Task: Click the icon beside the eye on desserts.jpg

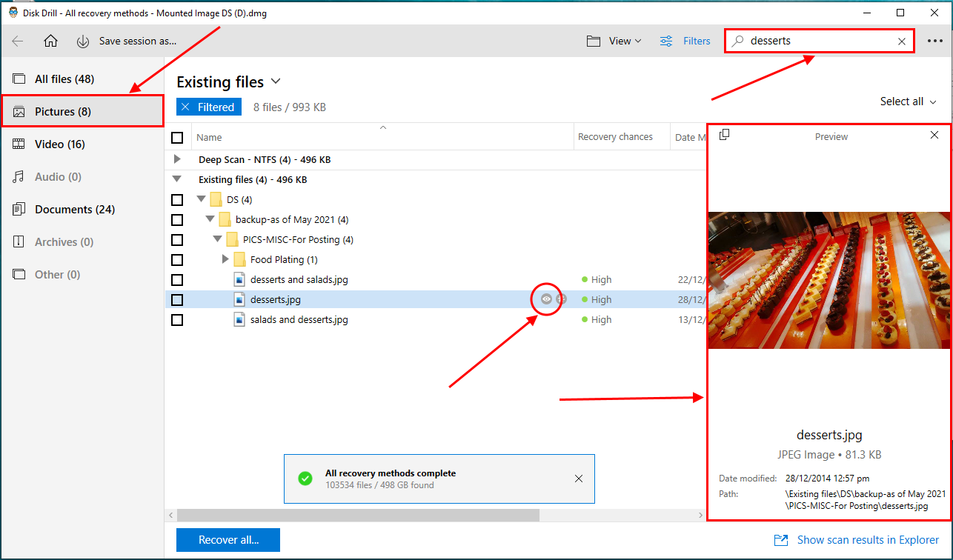Action: 561,299
